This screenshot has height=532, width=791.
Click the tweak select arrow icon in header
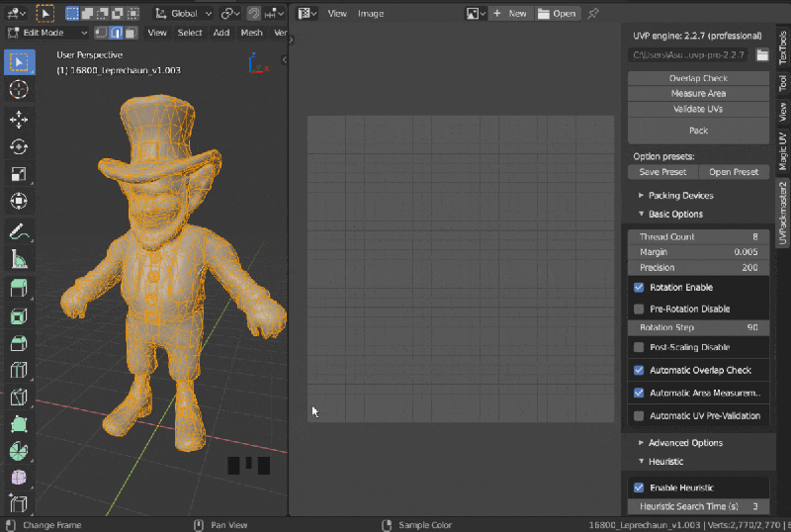[x=44, y=14]
